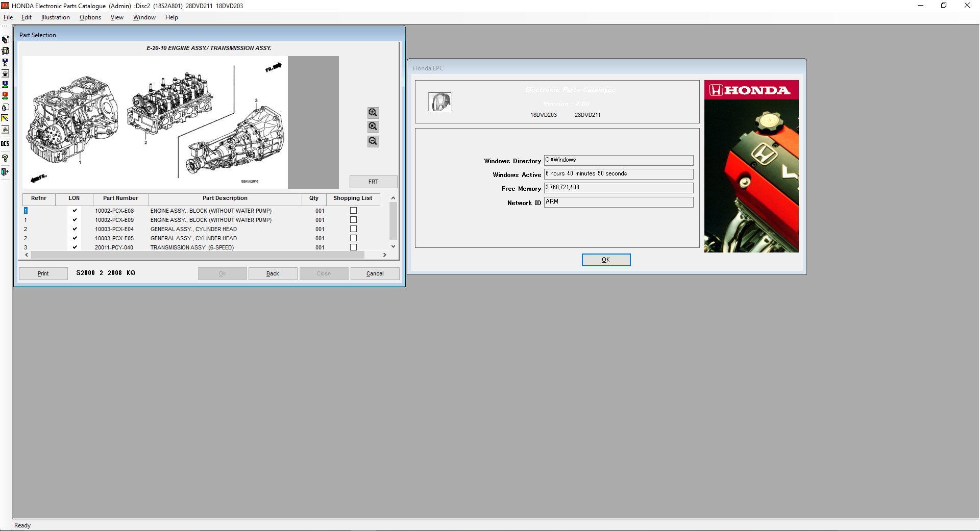980x531 pixels.
Task: Click the Part Description column header
Action: [225, 198]
